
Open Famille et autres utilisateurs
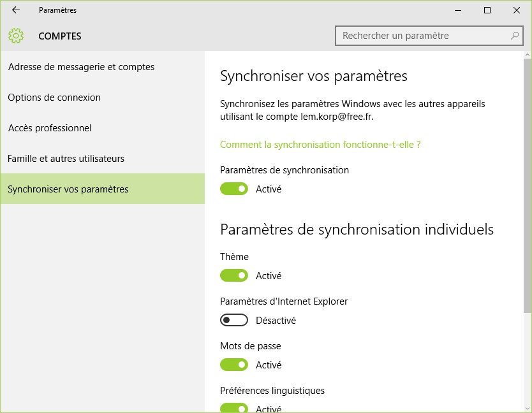coord(66,159)
